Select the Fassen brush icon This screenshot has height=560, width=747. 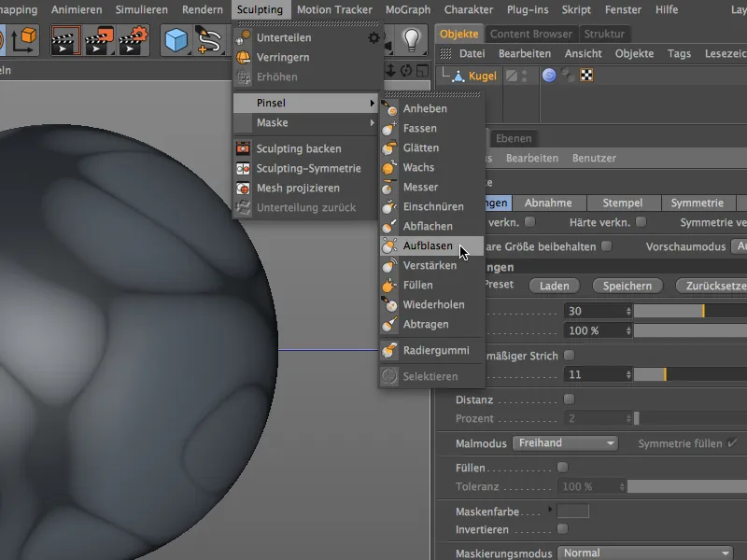click(389, 128)
